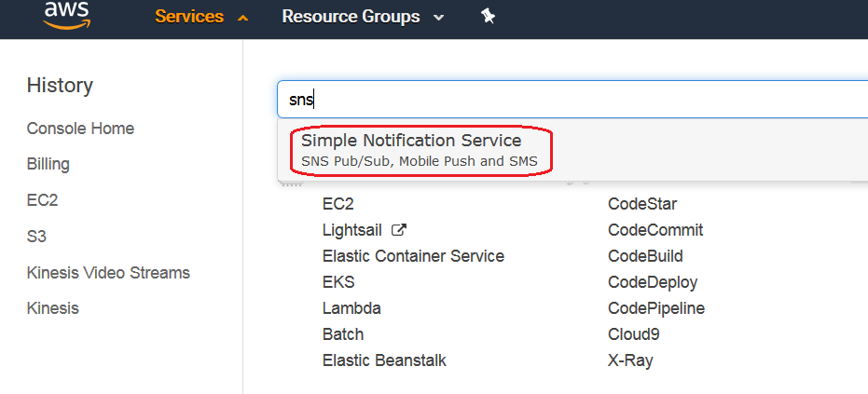
Task: Open the Resource Groups menu
Action: tap(351, 17)
